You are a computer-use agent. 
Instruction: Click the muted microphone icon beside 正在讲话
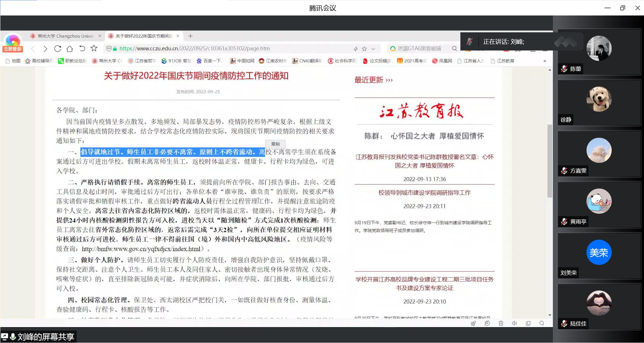pos(469,41)
